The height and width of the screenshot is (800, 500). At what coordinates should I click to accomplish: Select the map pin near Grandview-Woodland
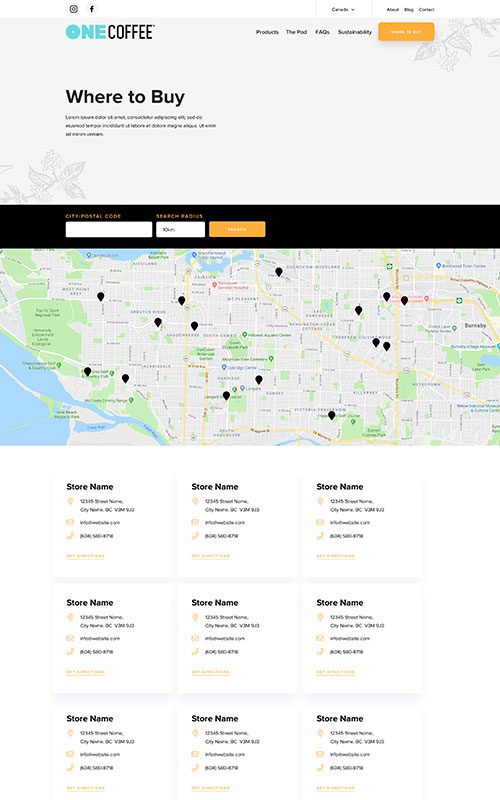[279, 272]
